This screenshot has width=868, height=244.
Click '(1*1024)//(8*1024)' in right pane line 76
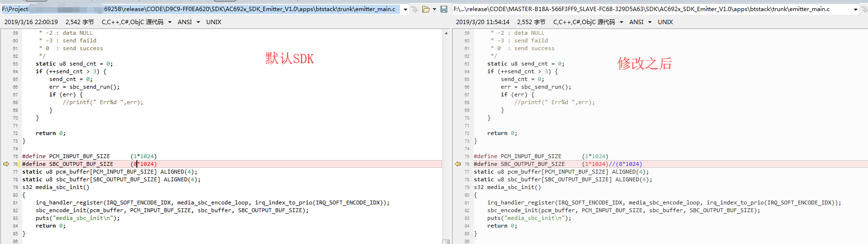point(612,164)
